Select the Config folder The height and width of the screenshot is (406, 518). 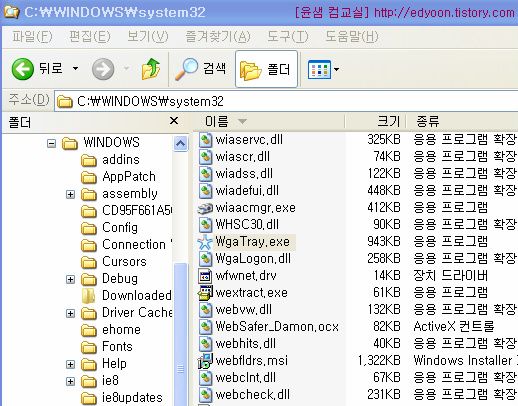[120, 228]
